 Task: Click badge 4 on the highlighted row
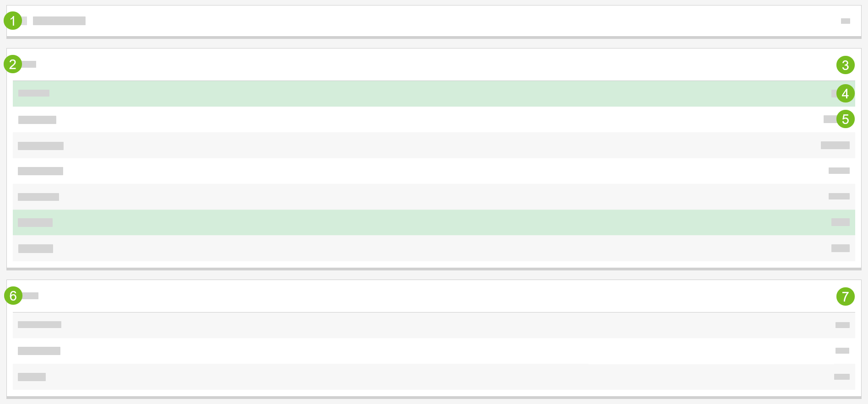[x=845, y=93]
